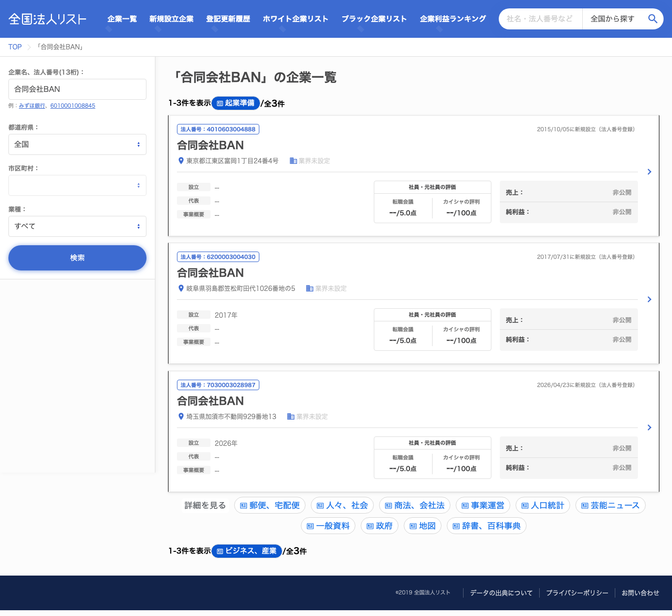
Task: Click the 2017年 established value
Action: (226, 315)
